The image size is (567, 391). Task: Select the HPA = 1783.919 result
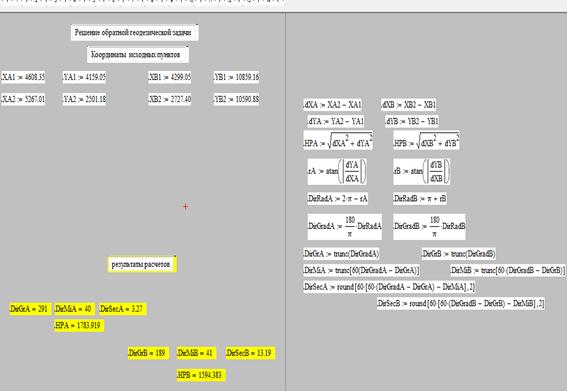pyautogui.click(x=79, y=326)
